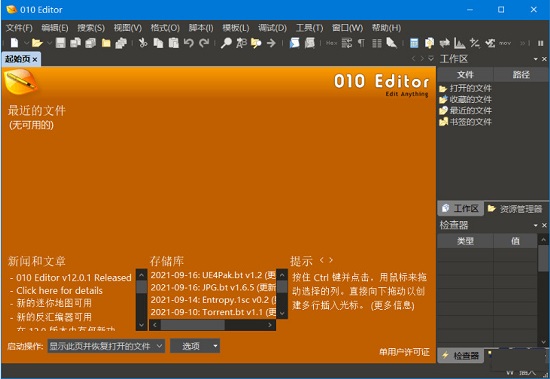Click the Paste clipboard icon

(174, 43)
